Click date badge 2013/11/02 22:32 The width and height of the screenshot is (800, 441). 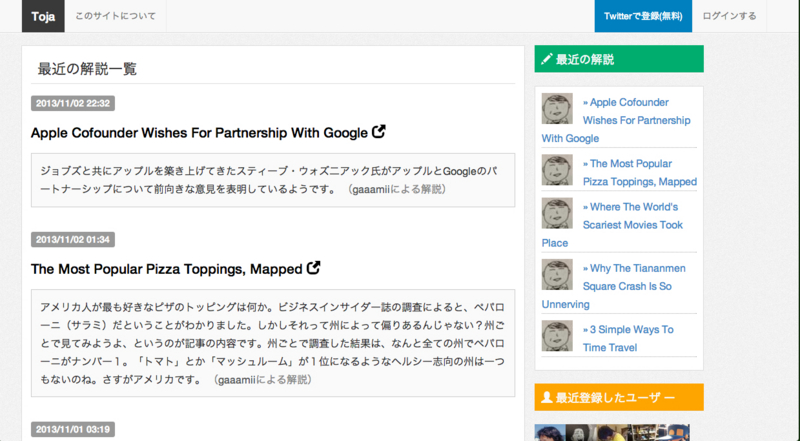point(73,103)
